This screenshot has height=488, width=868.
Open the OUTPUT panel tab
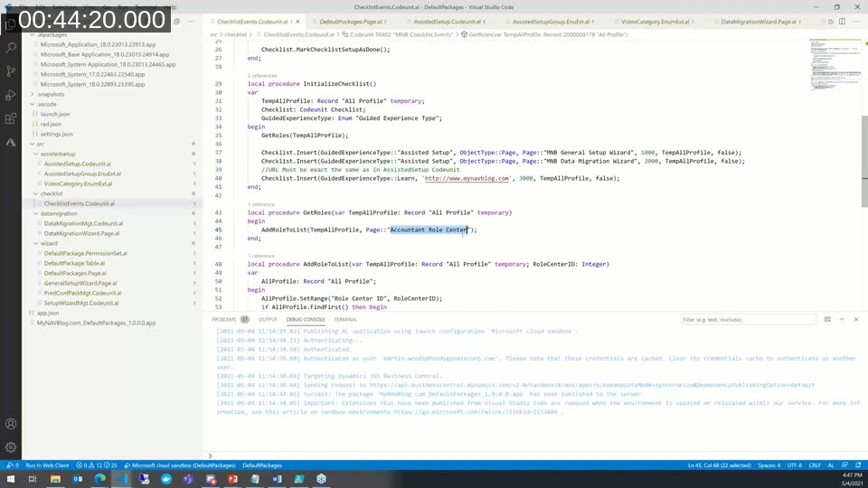(268, 319)
